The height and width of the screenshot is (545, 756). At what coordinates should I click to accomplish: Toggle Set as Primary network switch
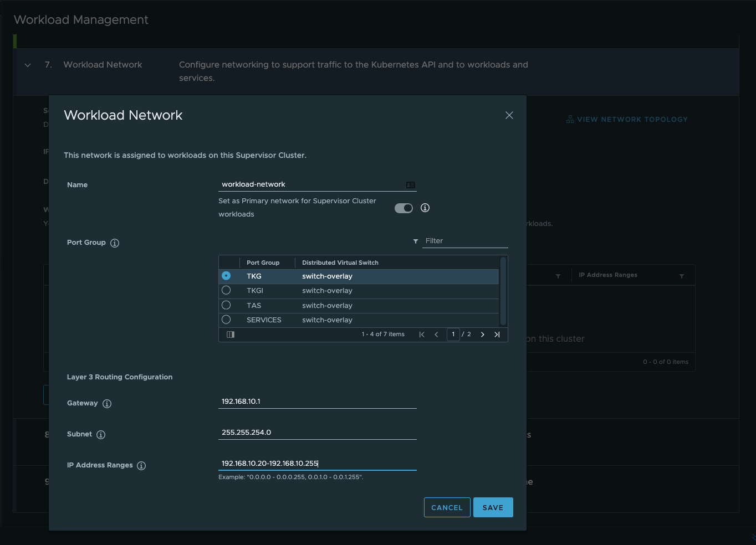[403, 208]
